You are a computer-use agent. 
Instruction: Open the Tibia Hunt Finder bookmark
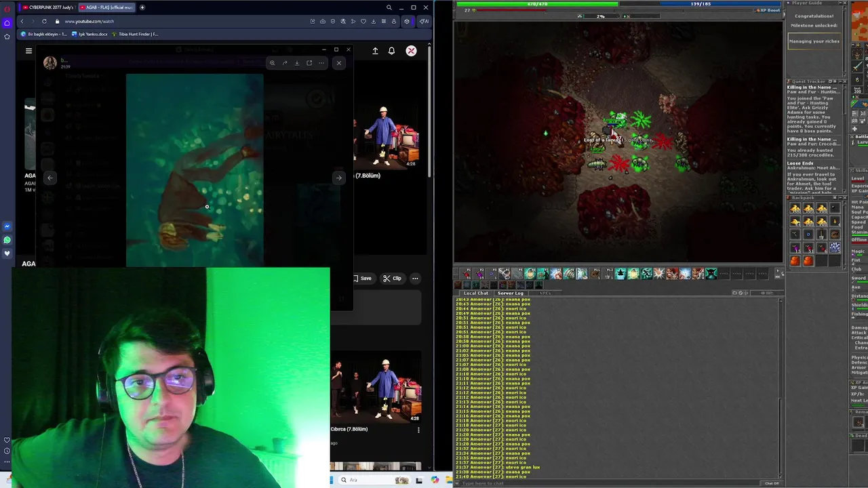[x=136, y=34]
